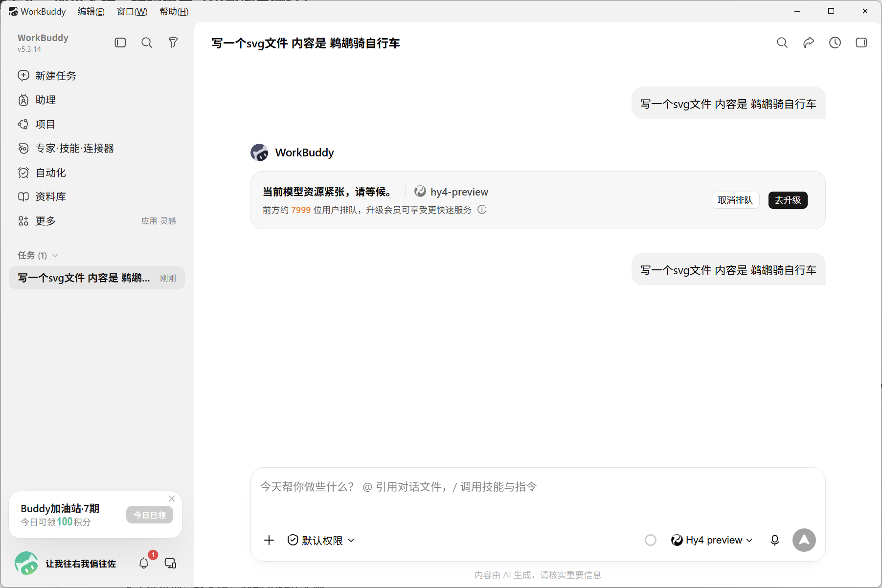Click 去升级 to upgrade membership
The image size is (882, 588).
(x=788, y=200)
